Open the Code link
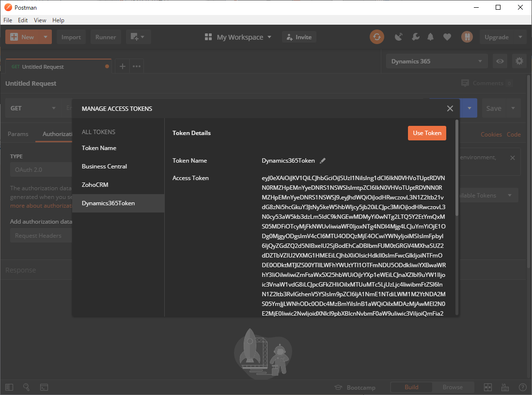This screenshot has width=532, height=395. click(514, 134)
